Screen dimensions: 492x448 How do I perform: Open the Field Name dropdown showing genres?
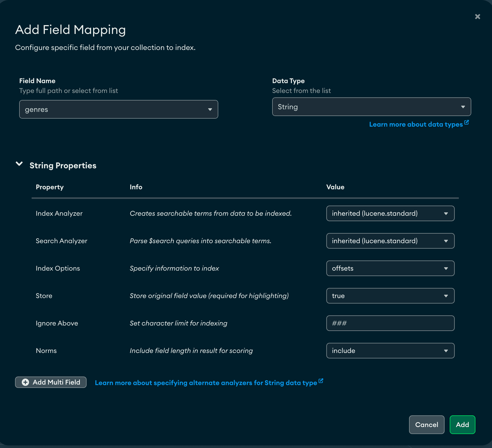pos(118,109)
